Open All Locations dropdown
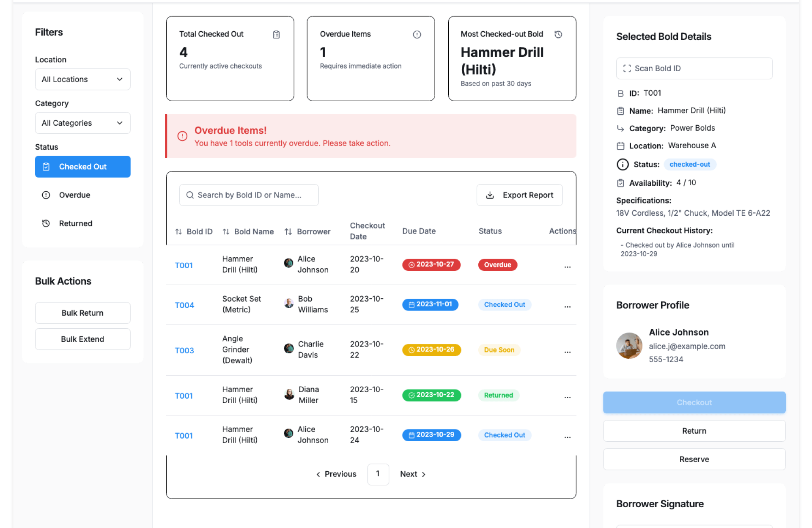Viewport: 812px width, 528px height. (82, 80)
